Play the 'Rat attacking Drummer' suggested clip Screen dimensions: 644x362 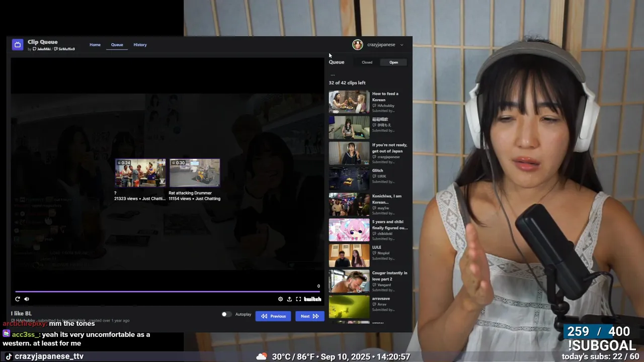195,173
